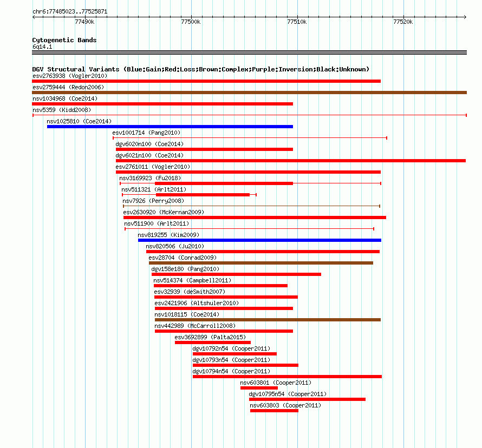Click the gray cytogenetic band bar
Image resolution: width=482 pixels, height=448 pixels.
point(249,52)
